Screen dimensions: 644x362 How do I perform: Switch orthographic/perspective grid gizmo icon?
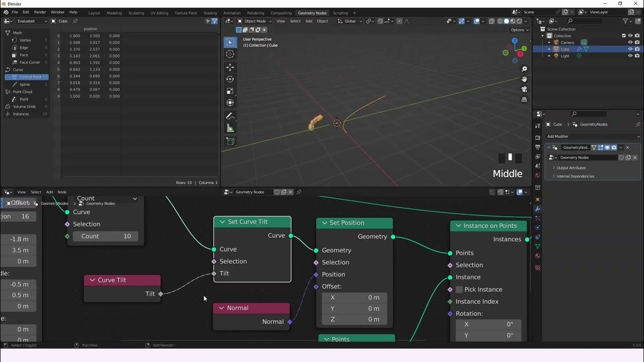click(x=524, y=100)
